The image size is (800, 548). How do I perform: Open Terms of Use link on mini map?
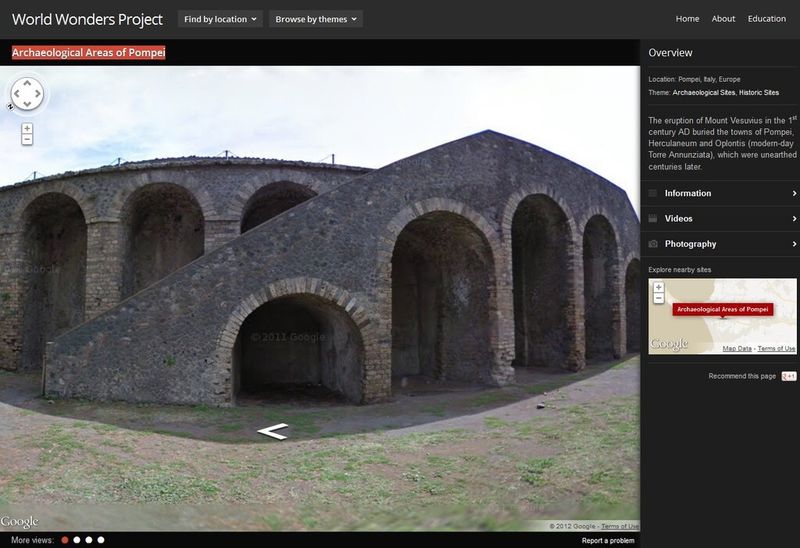tap(776, 348)
